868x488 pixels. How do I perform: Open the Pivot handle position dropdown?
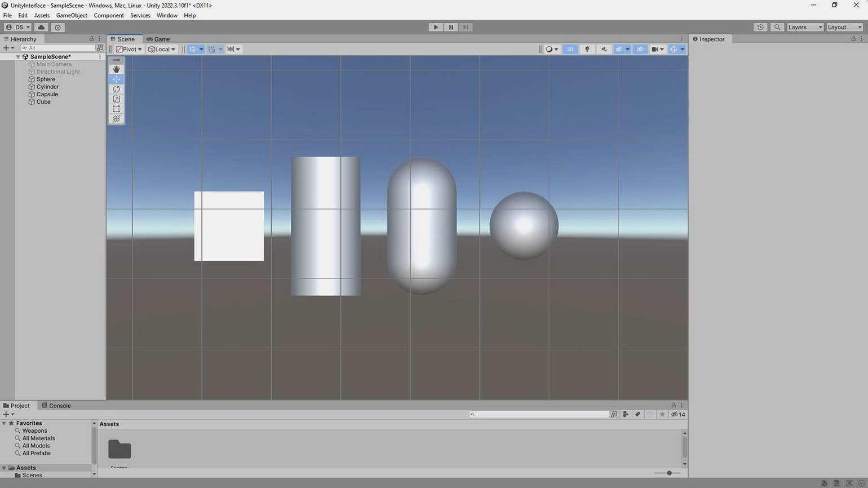[129, 50]
